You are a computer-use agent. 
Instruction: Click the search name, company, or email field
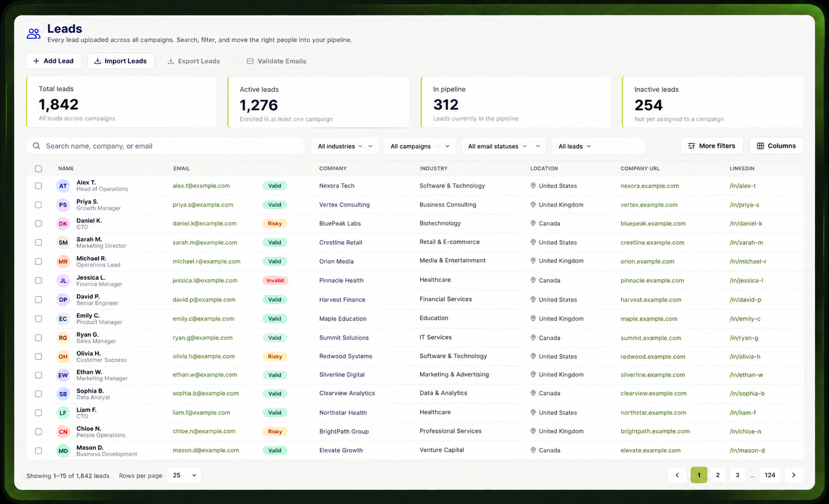(x=165, y=146)
